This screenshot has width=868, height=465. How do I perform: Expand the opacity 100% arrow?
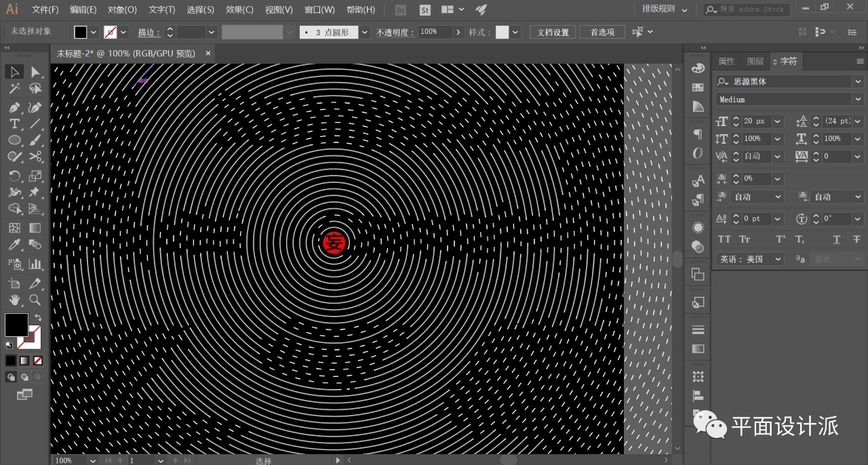point(458,32)
